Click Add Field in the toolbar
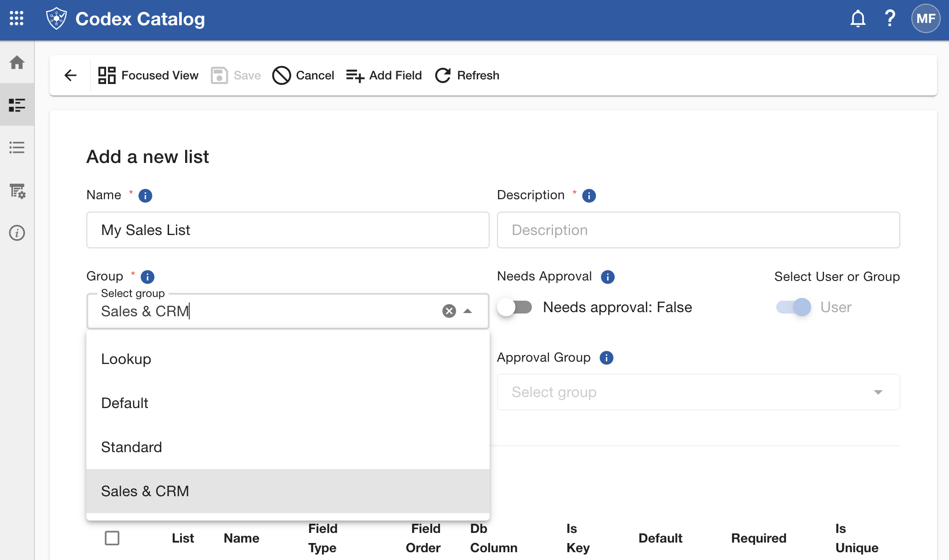 [384, 75]
